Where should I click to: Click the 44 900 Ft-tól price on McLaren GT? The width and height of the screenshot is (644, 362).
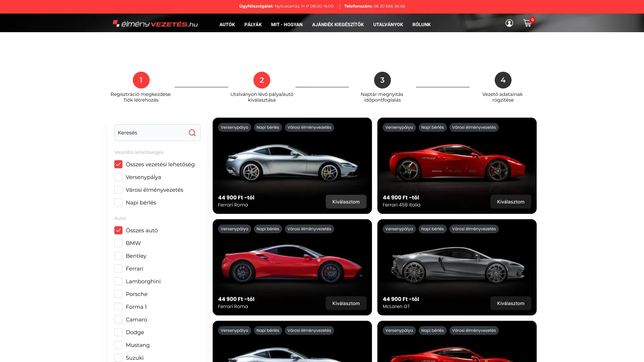point(401,299)
